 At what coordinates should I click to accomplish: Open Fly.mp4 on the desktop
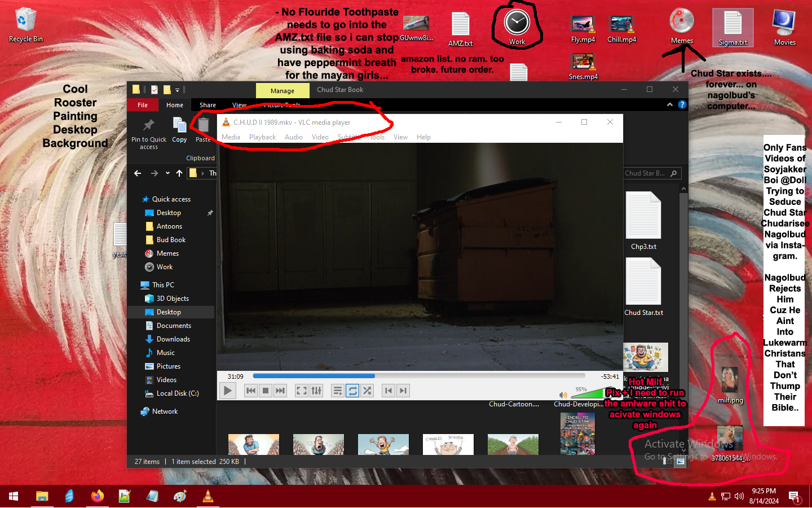tap(583, 29)
